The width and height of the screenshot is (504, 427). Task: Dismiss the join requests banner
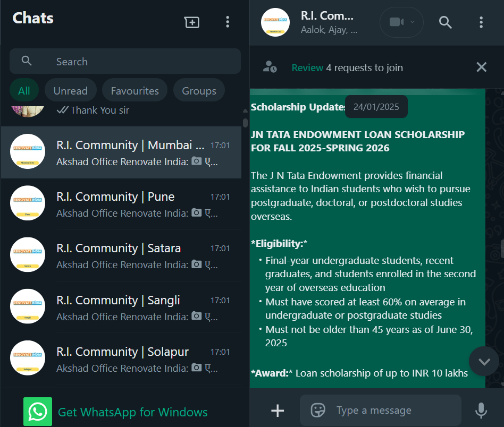[x=481, y=67]
